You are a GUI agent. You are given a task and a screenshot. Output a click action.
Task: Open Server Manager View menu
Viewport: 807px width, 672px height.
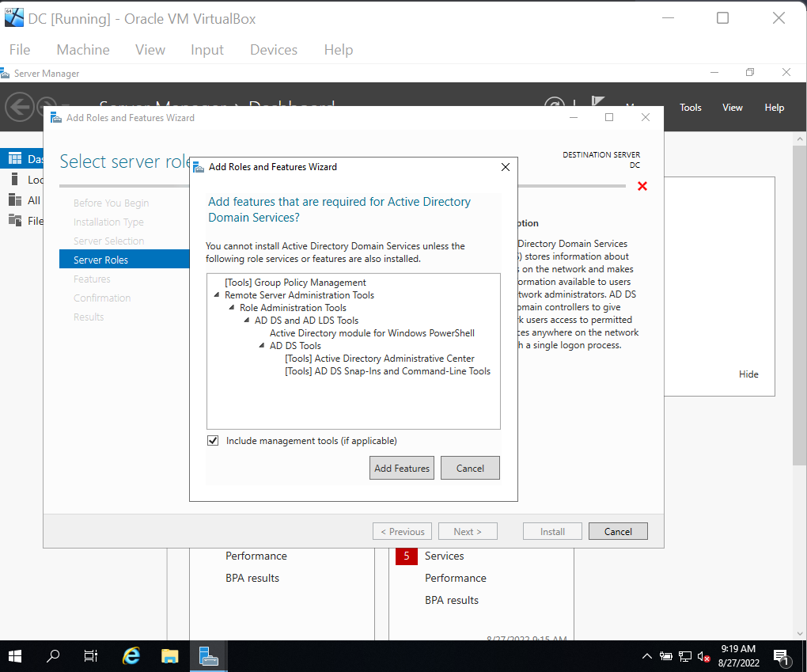click(x=732, y=108)
